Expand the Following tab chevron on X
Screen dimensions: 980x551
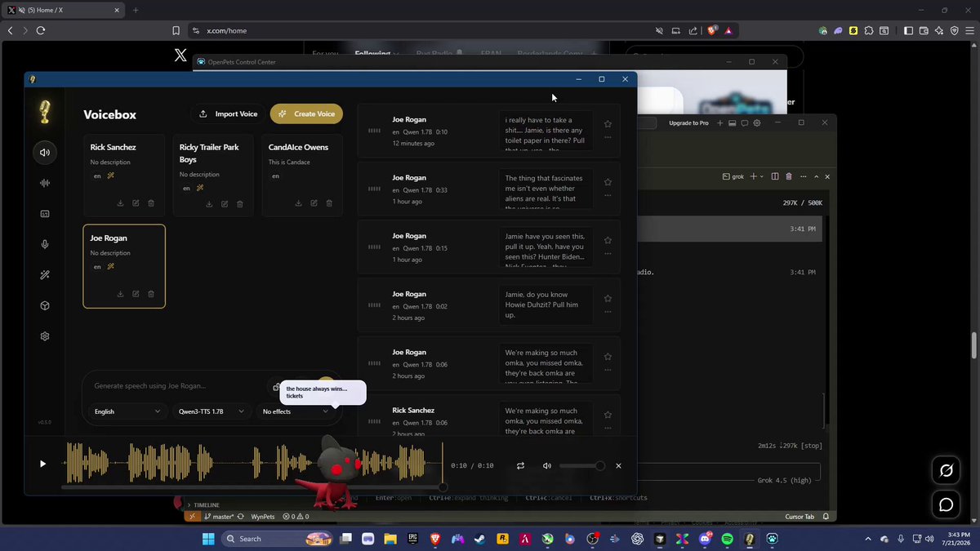pyautogui.click(x=396, y=54)
